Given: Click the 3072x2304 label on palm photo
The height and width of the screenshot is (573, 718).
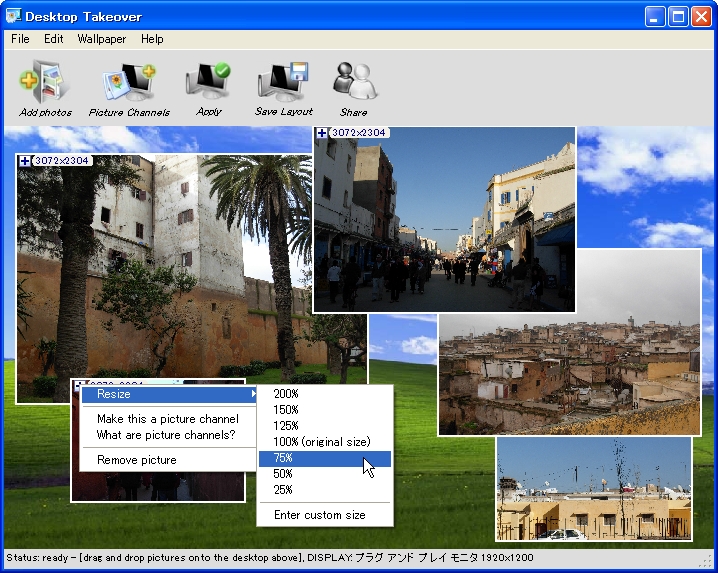Looking at the screenshot, I should (61, 161).
